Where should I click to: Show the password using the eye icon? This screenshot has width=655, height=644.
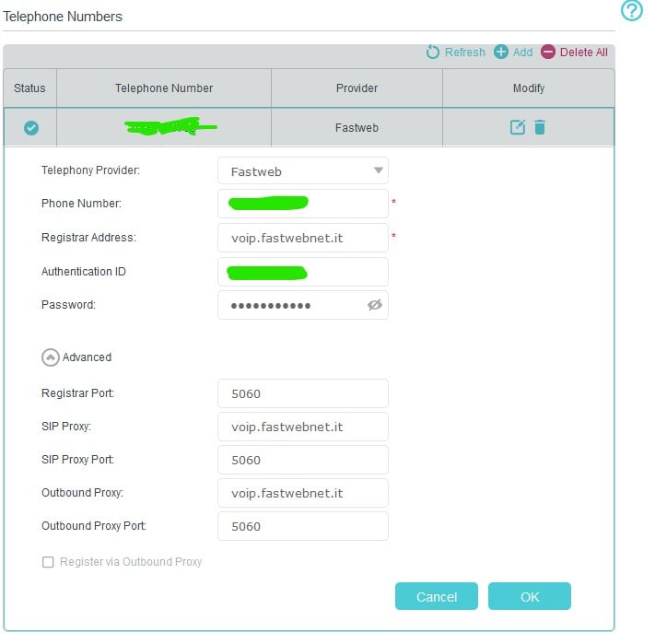point(374,305)
